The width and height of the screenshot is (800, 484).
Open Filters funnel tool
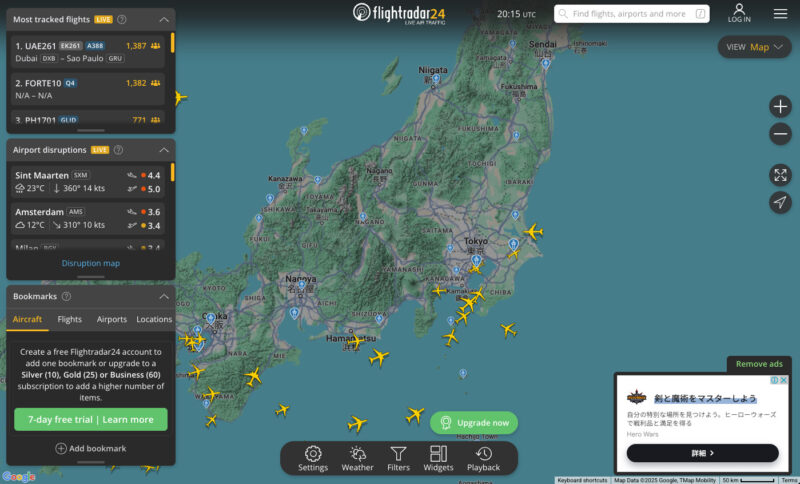coord(398,458)
